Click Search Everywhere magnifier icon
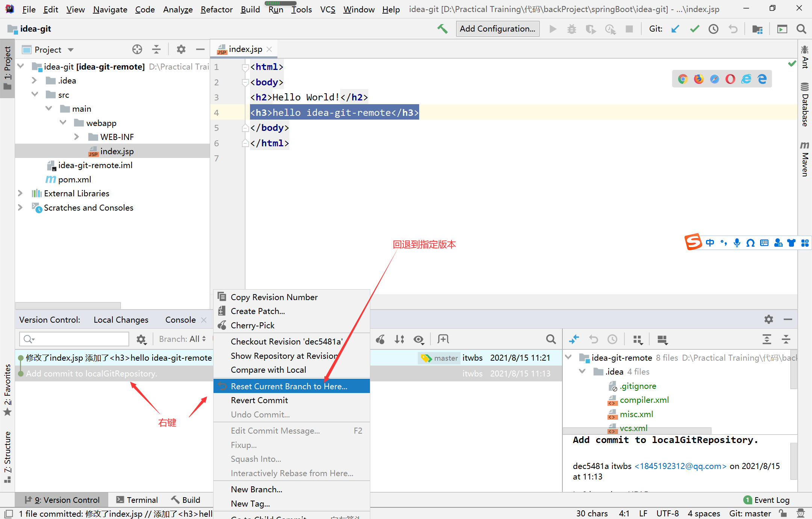 click(801, 29)
